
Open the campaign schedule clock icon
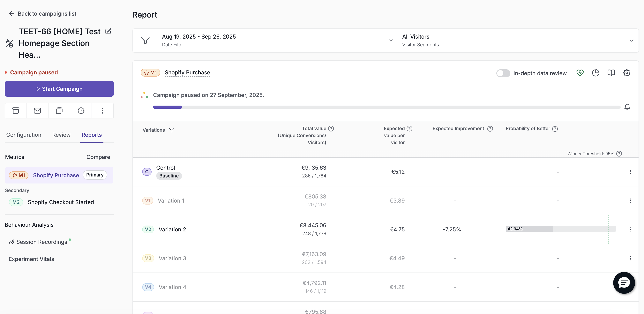click(81, 110)
